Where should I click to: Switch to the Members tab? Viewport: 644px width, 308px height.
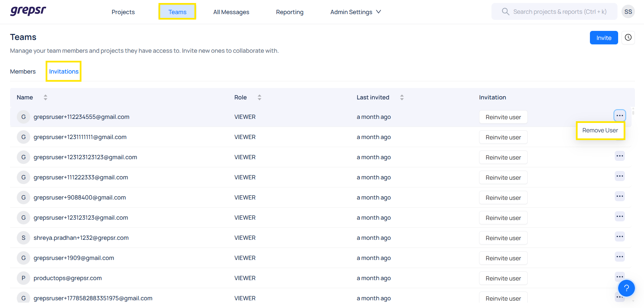coord(23,72)
